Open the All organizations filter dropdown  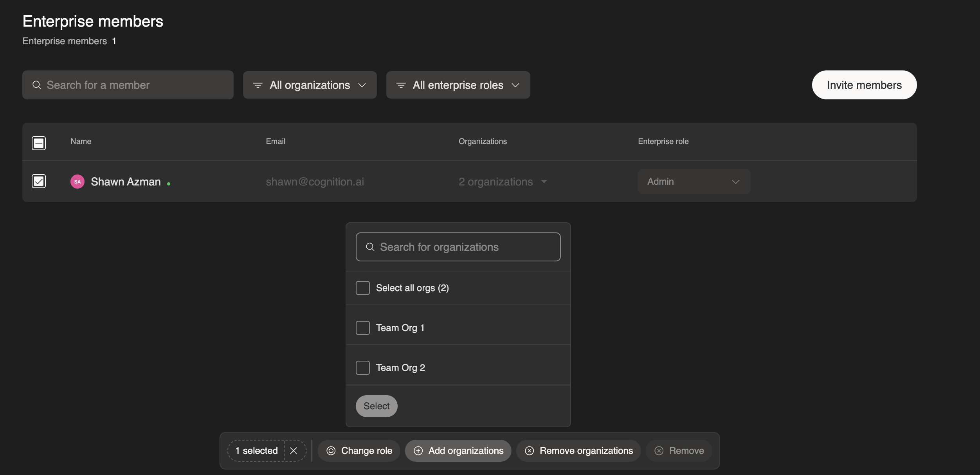(310, 85)
